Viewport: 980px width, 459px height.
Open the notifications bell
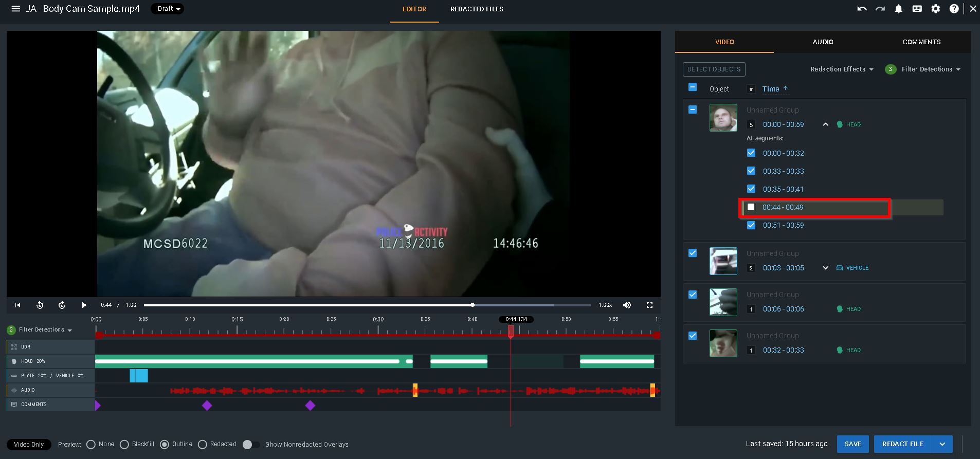coord(899,9)
